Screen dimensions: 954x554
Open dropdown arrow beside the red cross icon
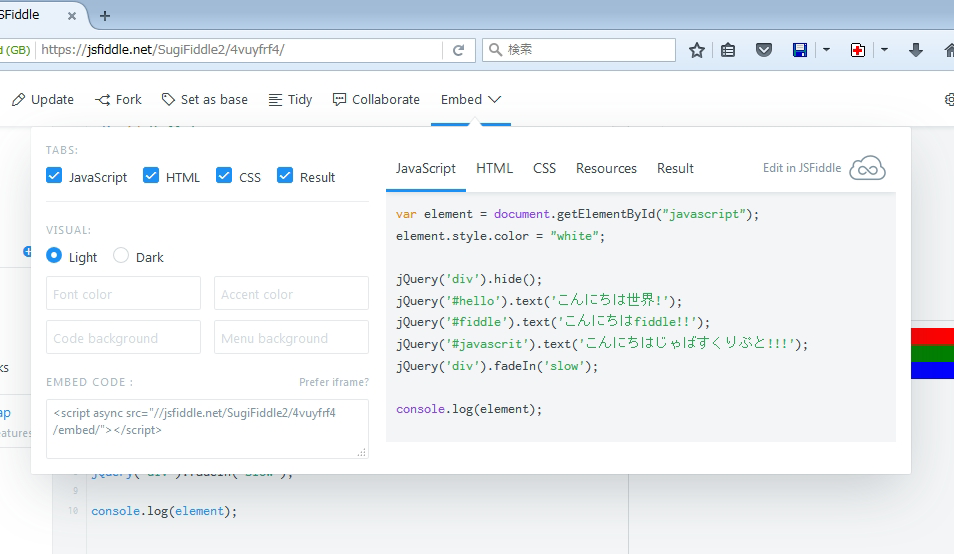pyautogui.click(x=884, y=50)
